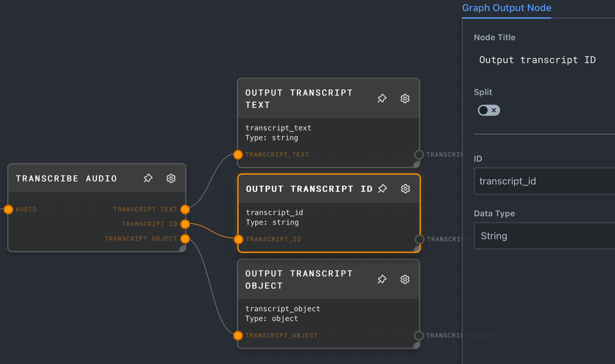Click 'transcript_text' body text in the node
This screenshot has height=364, width=615.
(x=278, y=128)
